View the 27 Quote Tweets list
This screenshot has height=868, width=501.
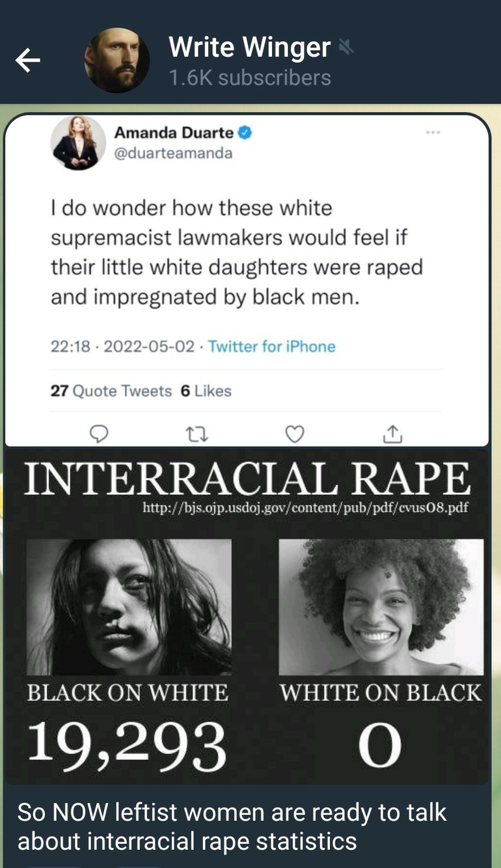(111, 391)
